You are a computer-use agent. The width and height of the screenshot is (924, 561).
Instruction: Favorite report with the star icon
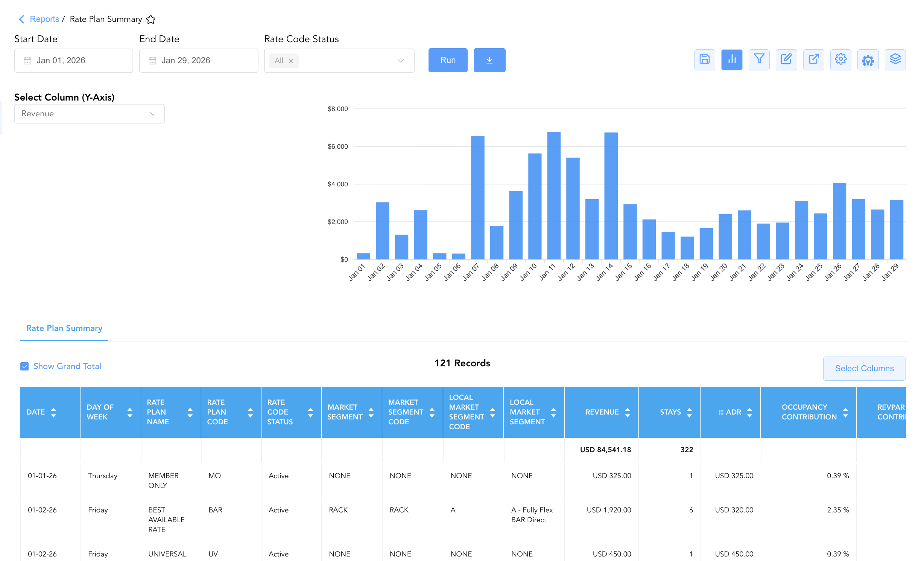click(x=151, y=19)
